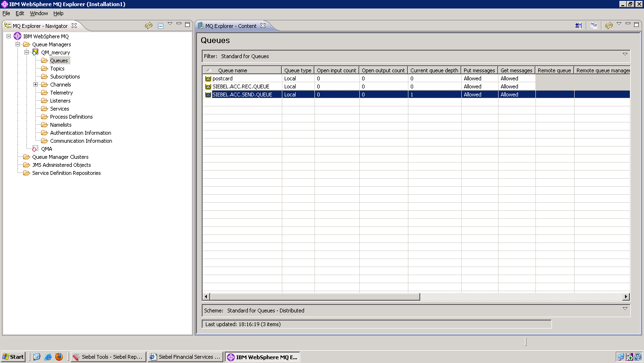Sort by the Current queue depth column header

433,70
